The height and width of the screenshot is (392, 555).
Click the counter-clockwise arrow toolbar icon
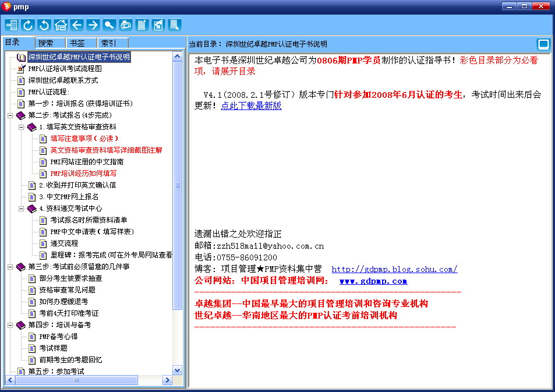[44, 25]
